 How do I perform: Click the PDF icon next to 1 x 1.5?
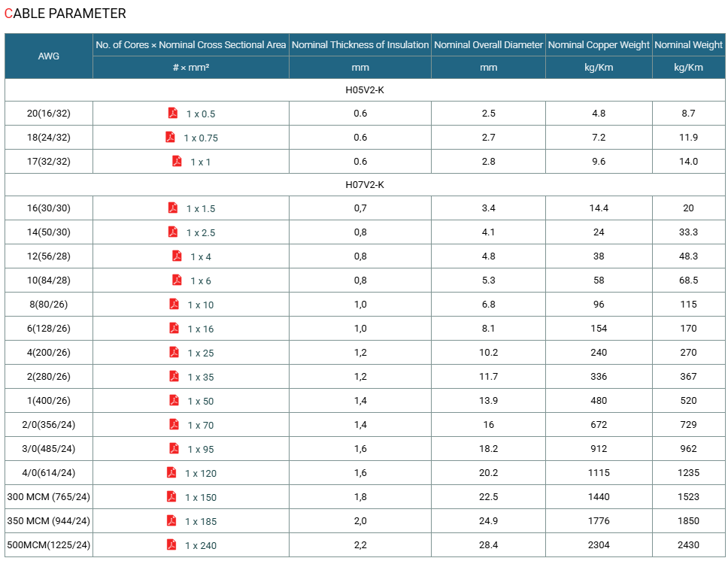point(173,208)
